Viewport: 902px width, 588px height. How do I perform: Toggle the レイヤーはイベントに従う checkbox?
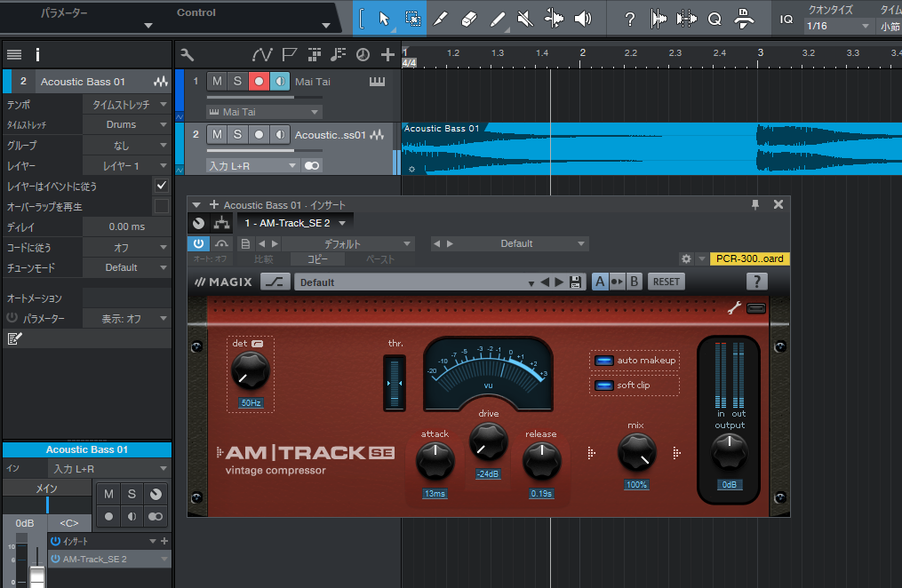[x=162, y=186]
